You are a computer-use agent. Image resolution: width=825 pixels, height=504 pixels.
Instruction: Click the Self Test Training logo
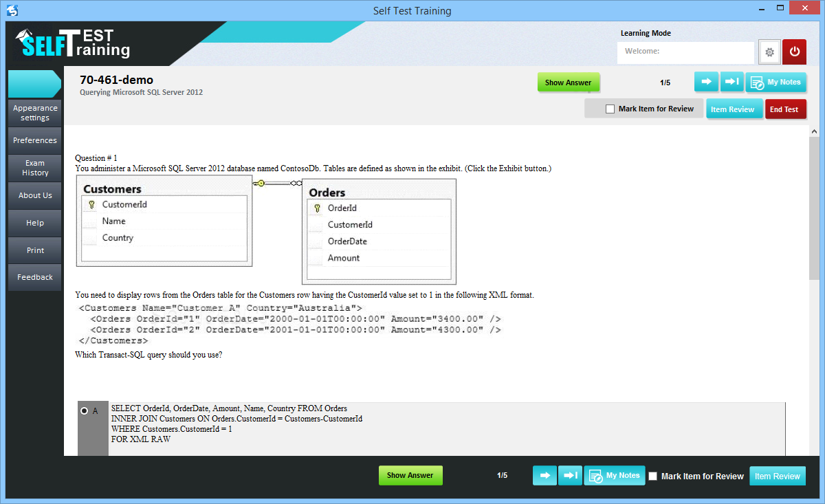click(x=74, y=43)
